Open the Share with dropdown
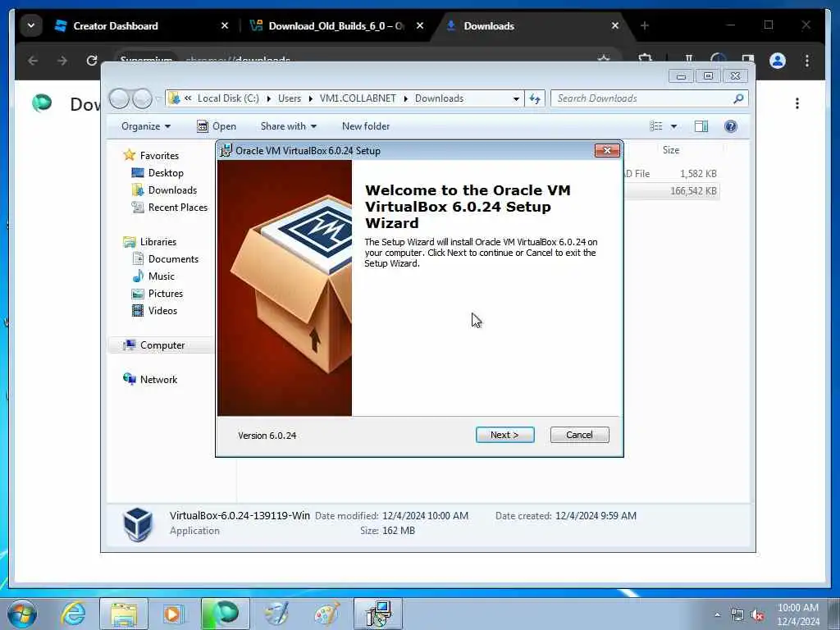Viewport: 840px width, 630px height. tap(288, 126)
